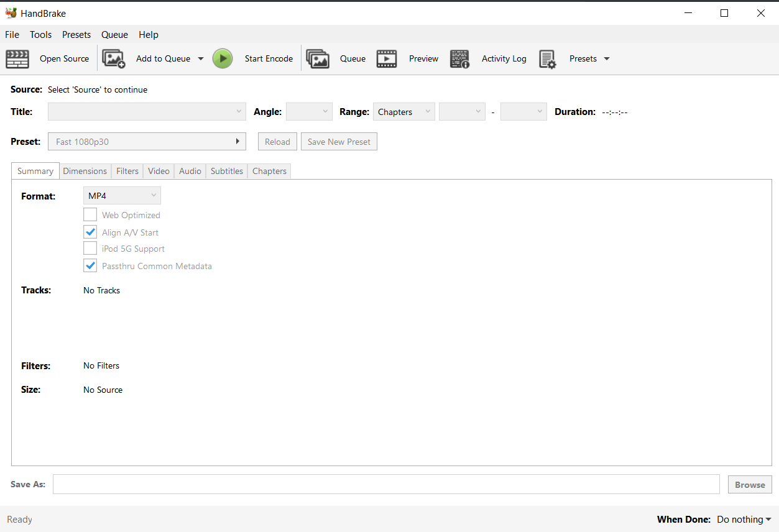This screenshot has width=779, height=532.
Task: Expand the When Done dropdown
Action: click(x=744, y=519)
